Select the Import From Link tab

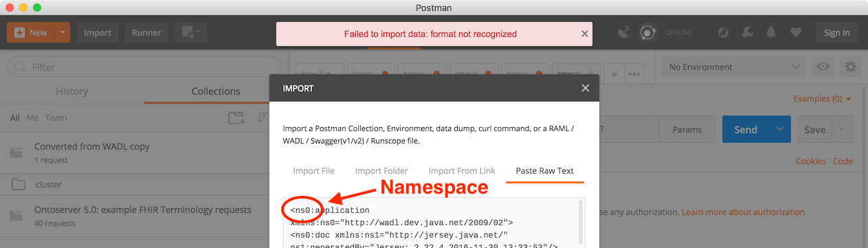point(462,170)
